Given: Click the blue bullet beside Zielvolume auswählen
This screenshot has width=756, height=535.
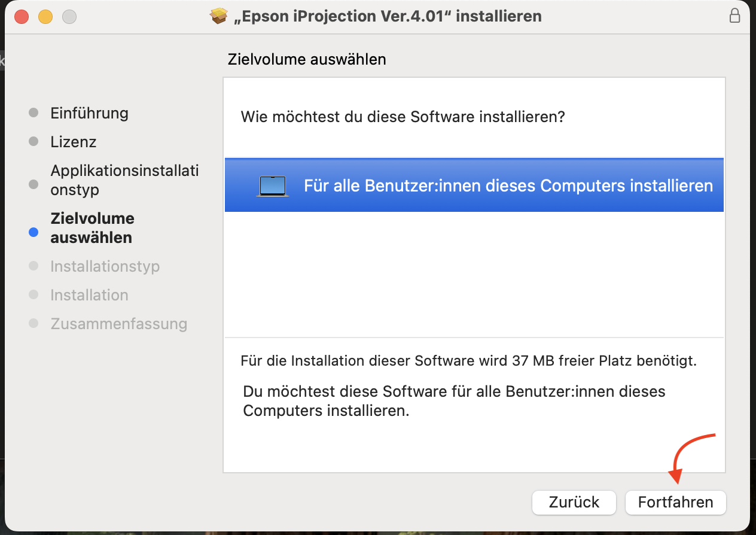Looking at the screenshot, I should (33, 233).
